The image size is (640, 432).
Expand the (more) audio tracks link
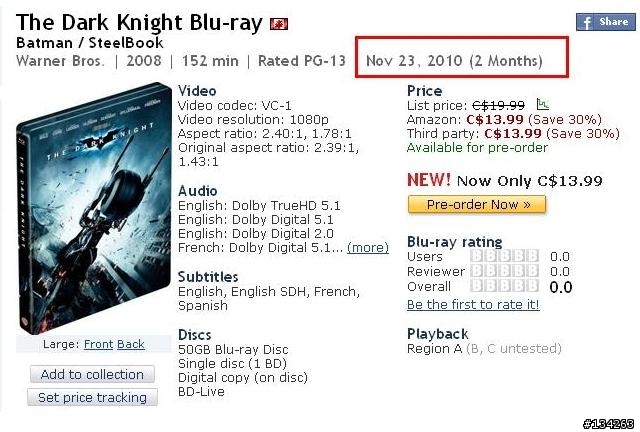point(368,248)
